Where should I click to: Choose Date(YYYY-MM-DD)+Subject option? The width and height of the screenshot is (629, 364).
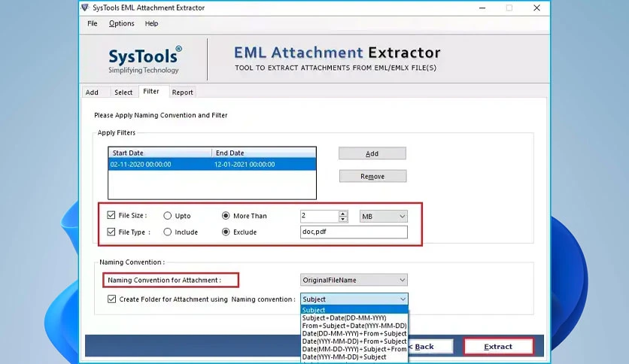click(x=354, y=356)
